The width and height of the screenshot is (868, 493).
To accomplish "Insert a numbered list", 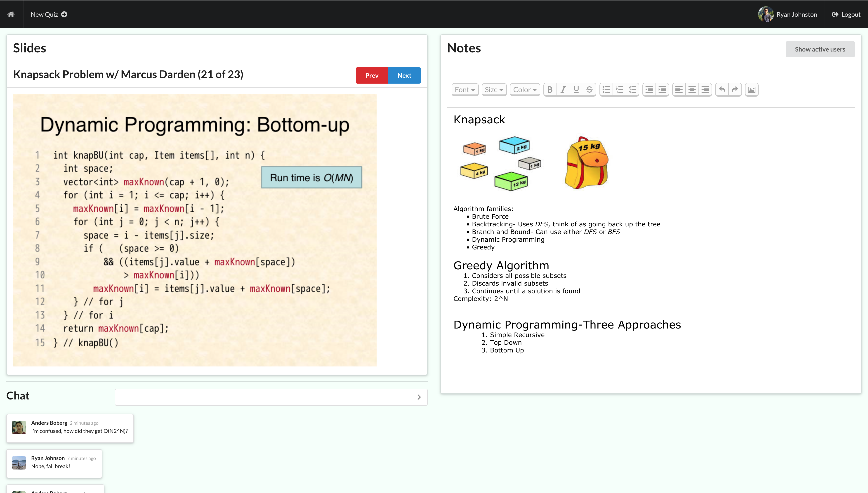I will [619, 90].
